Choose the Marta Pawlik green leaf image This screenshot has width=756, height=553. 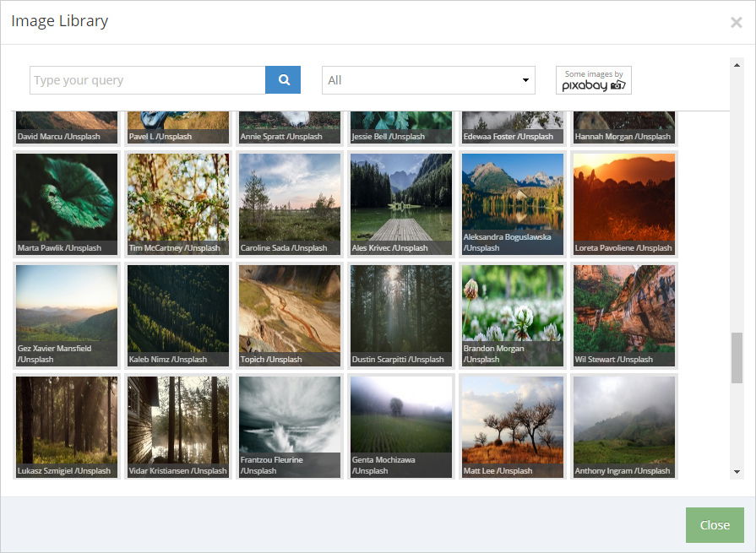coord(67,203)
